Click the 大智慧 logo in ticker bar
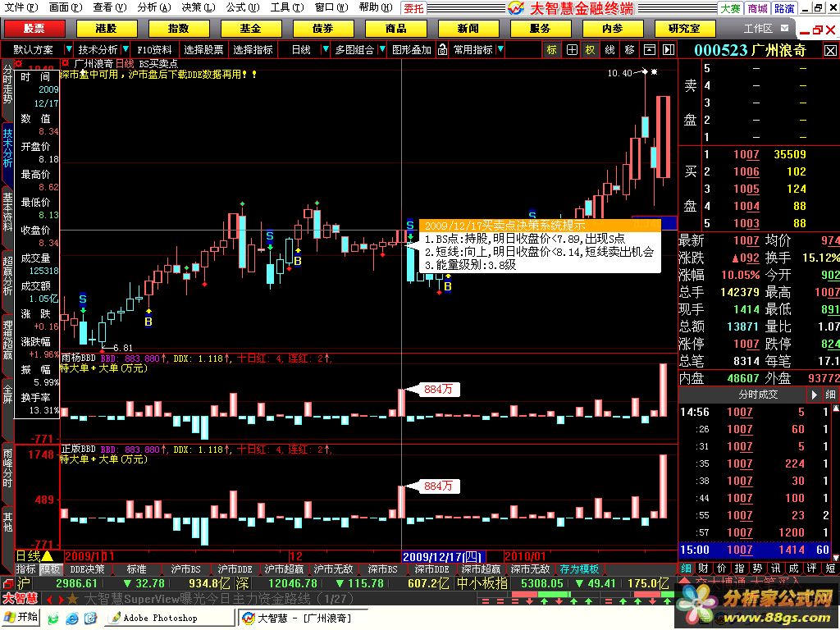This screenshot has height=630, width=840. [x=20, y=599]
